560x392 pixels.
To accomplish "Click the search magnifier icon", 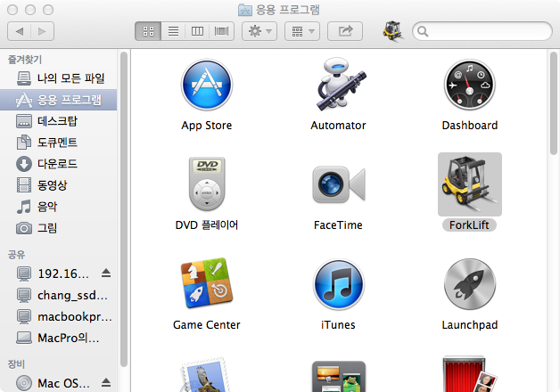I will pos(423,31).
